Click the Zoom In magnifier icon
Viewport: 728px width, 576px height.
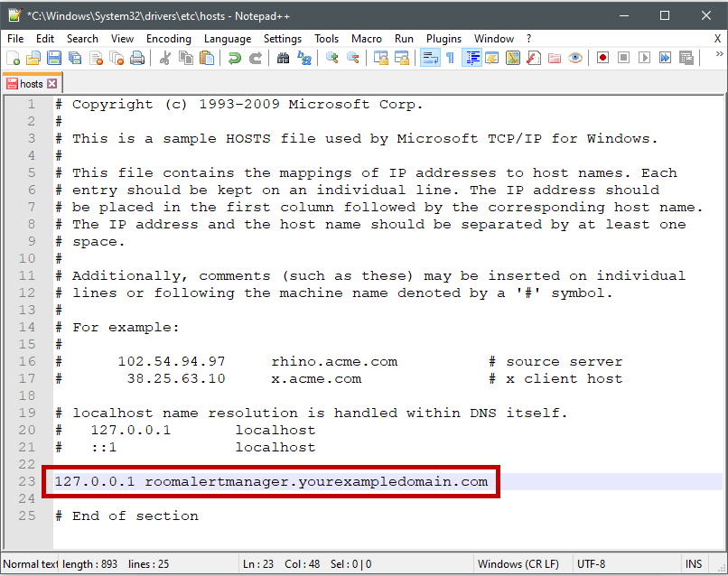tap(332, 58)
